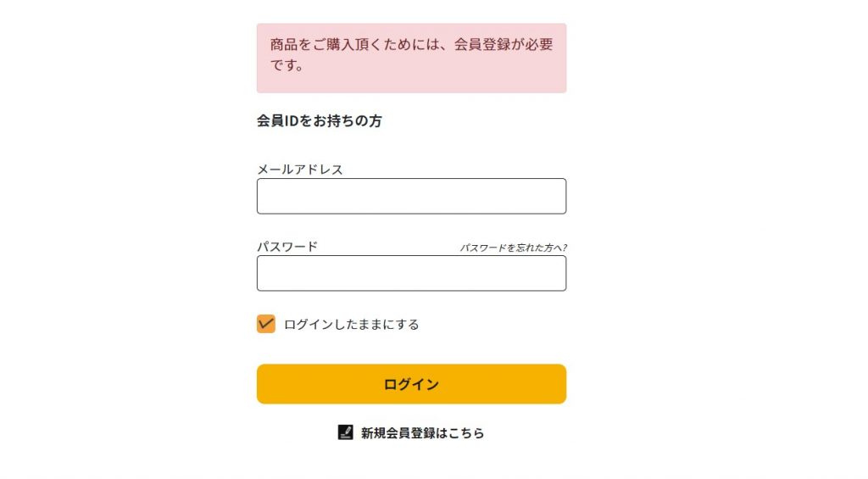The image size is (868, 479).
Task: Open the 新規会員登録はこちら registration link
Action: click(x=422, y=433)
